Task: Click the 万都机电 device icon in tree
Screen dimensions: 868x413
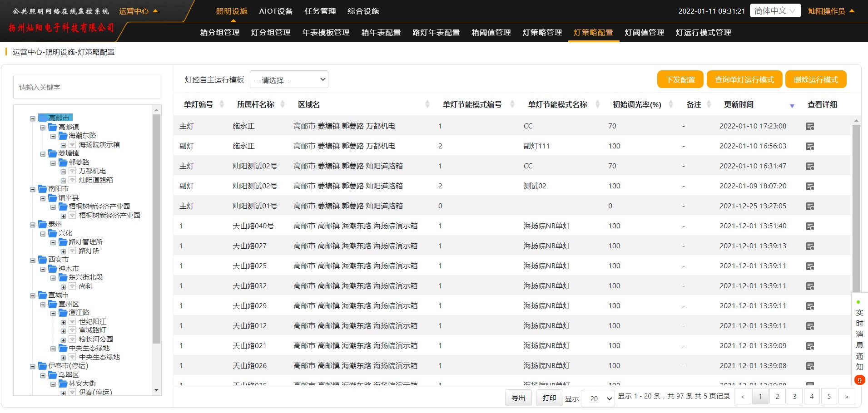Action: 72,171
